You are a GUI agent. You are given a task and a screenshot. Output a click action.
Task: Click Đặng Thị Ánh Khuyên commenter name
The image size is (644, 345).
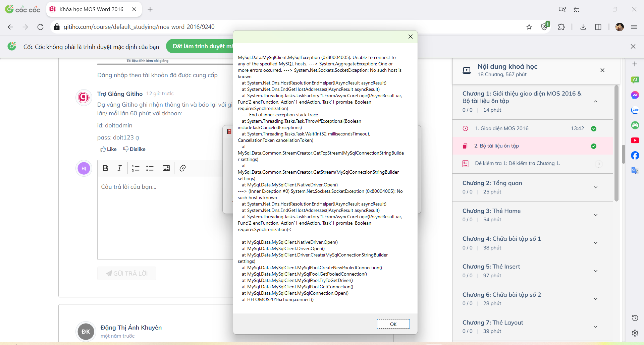[131, 328]
